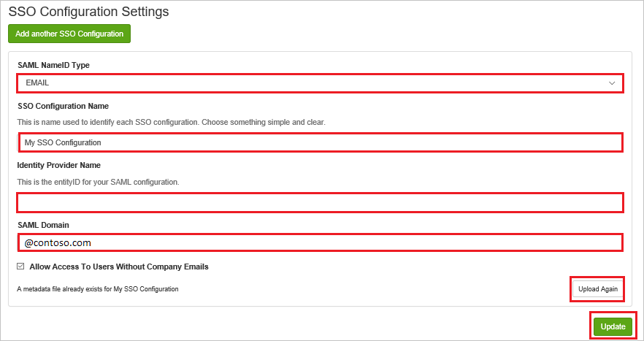Save changes with the green Update button
Image resolution: width=644 pixels, height=341 pixels.
[613, 326]
